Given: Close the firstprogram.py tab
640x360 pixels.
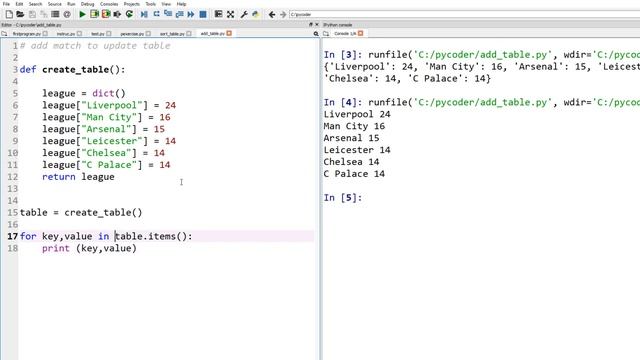Looking at the screenshot, I should tap(45, 34).
